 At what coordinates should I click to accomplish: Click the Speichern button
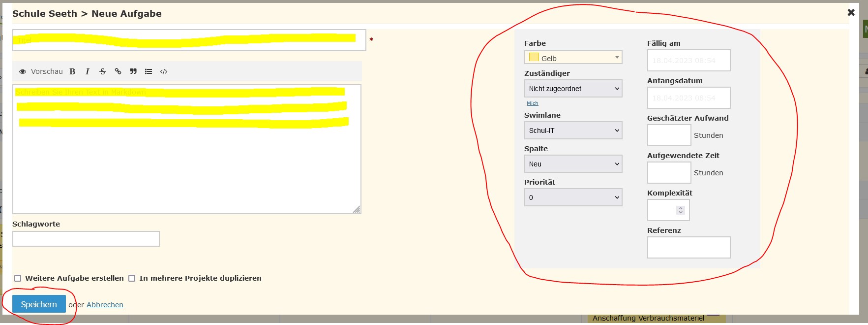39,304
